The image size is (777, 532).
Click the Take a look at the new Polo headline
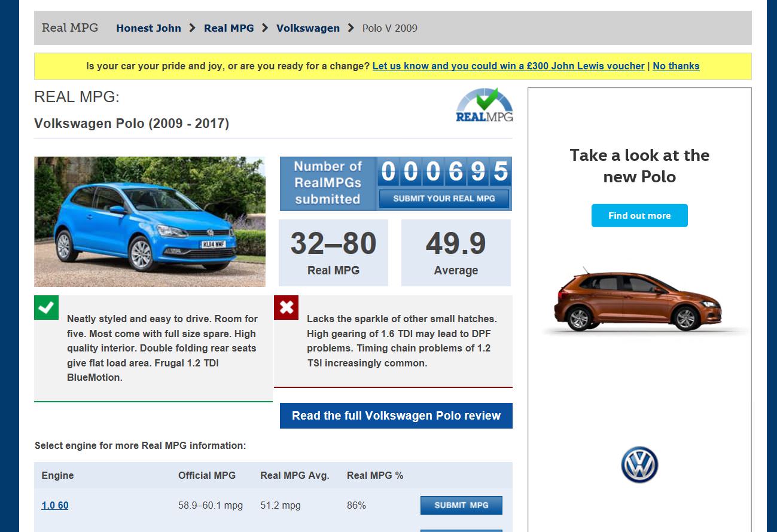(639, 166)
